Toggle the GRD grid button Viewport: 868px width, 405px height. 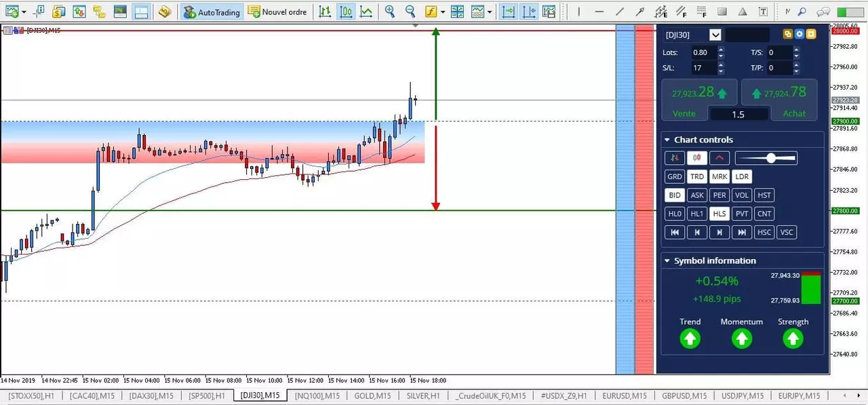(675, 176)
